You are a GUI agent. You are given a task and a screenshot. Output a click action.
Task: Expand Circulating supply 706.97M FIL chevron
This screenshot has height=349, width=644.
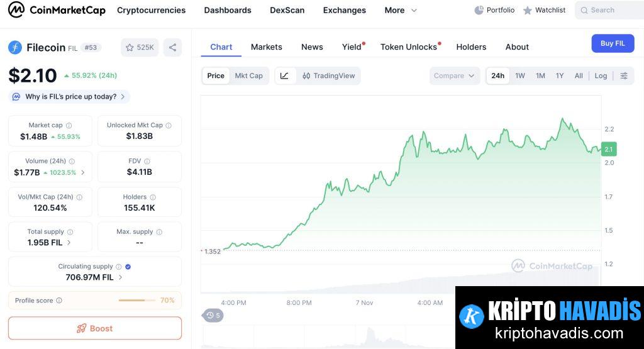[x=120, y=277]
